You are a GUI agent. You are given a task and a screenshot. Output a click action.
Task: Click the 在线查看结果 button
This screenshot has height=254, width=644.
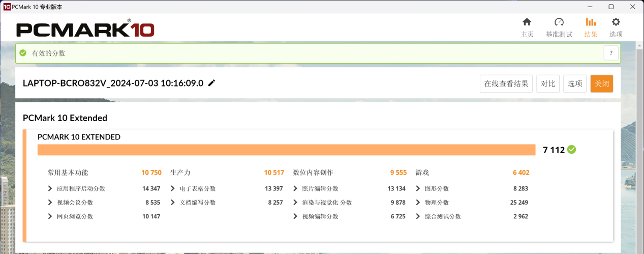(506, 83)
